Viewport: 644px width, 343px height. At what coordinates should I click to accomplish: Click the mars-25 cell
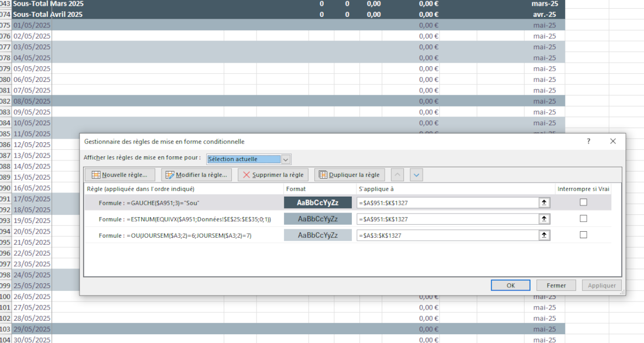544,4
